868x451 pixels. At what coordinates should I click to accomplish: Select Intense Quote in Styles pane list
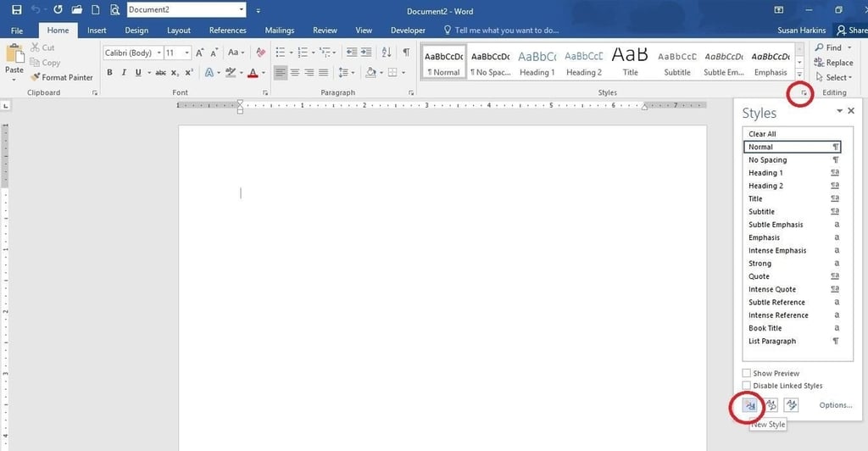coord(793,289)
